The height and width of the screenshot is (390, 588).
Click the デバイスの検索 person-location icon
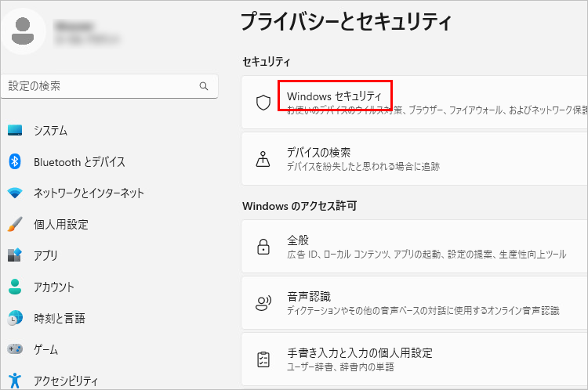coord(263,159)
